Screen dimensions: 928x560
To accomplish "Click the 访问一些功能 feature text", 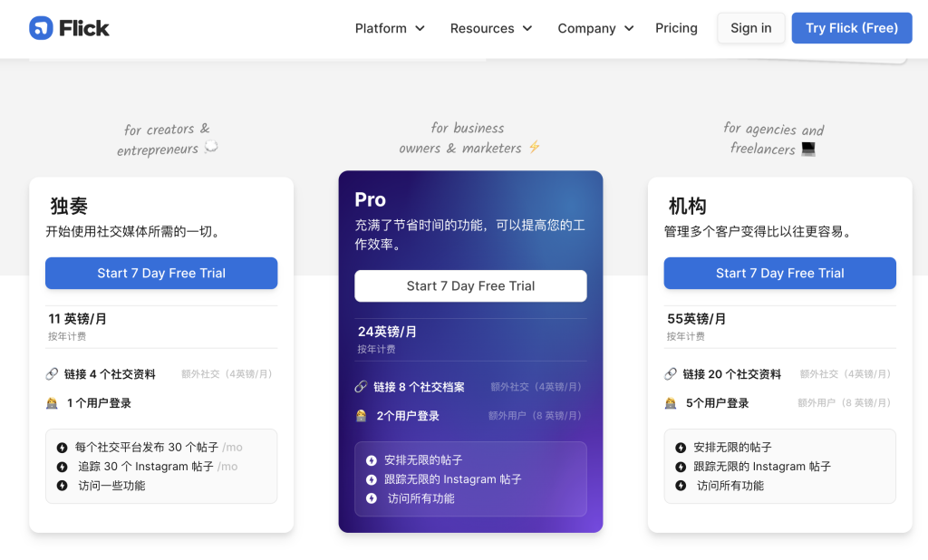I will pos(111,486).
